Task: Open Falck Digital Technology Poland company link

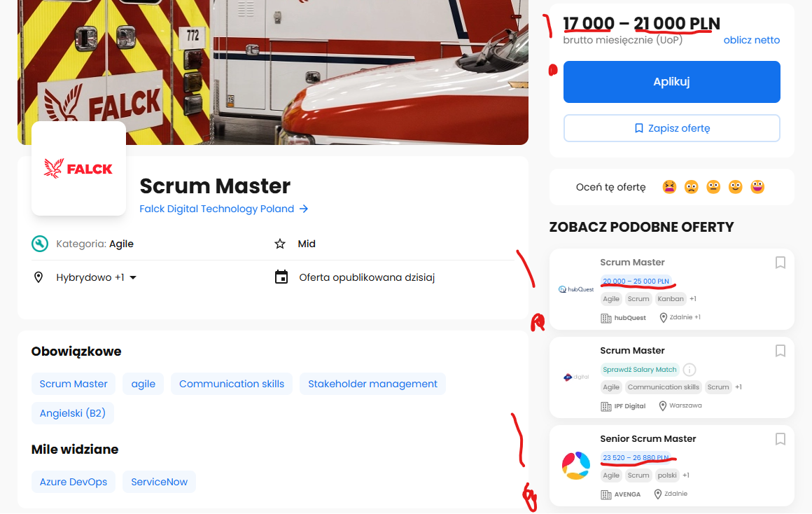Action: pyautogui.click(x=223, y=209)
